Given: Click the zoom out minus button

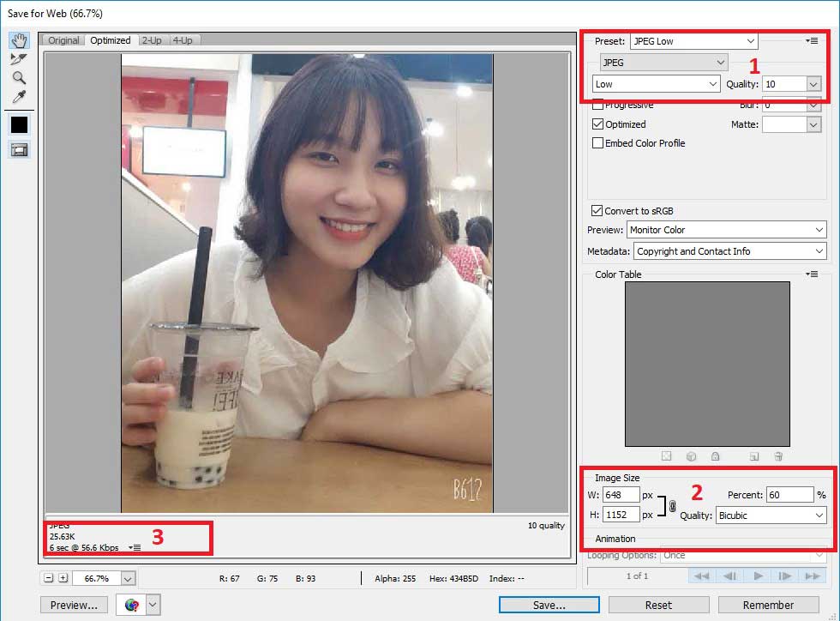Looking at the screenshot, I should pos(49,578).
